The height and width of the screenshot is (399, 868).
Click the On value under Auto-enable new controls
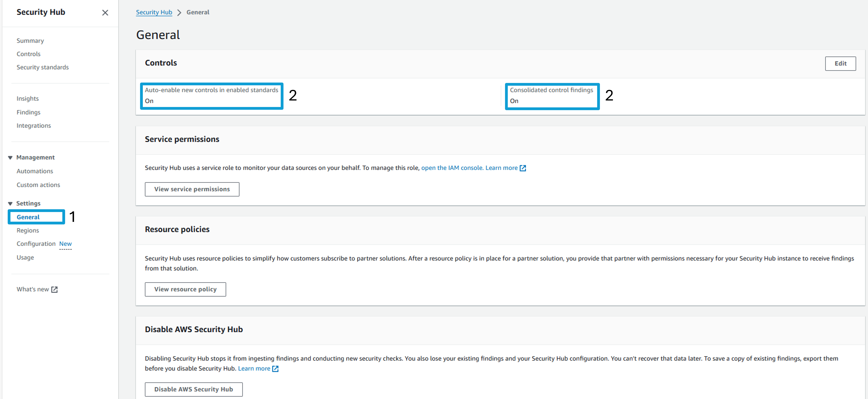(x=149, y=101)
